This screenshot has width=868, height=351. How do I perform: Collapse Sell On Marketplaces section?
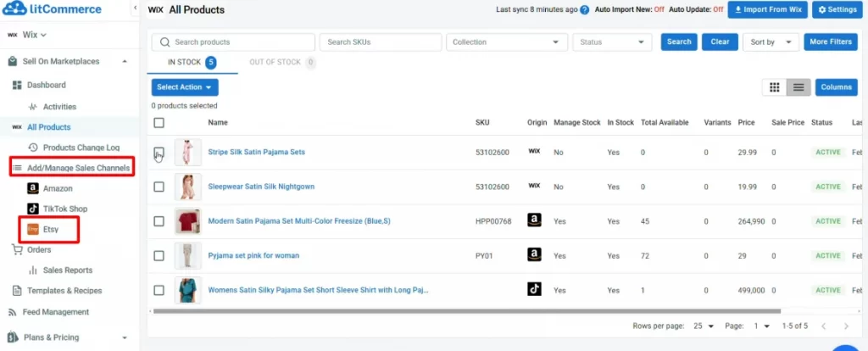click(x=125, y=61)
